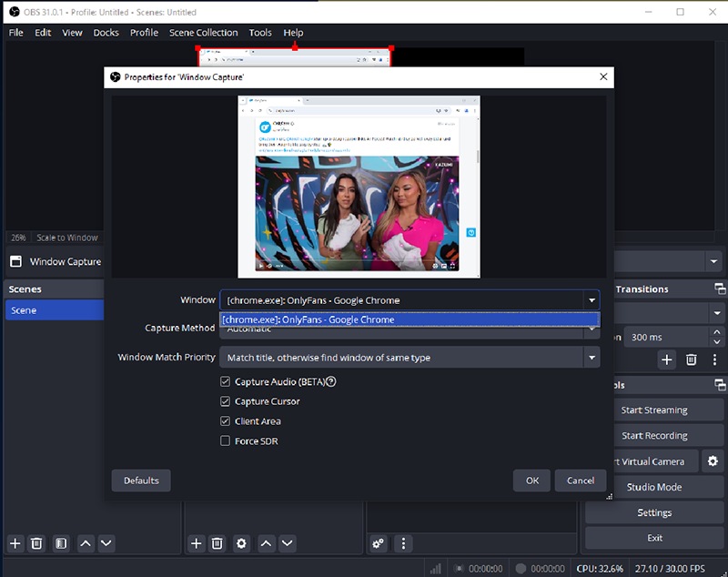
Task: Click the remove scene trash icon
Action: pyautogui.click(x=36, y=543)
